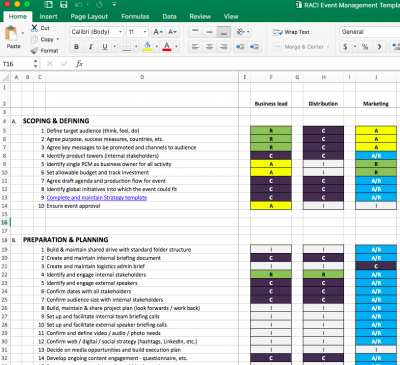Viewport: 400px width, 365px height.
Task: Click the Format painter brush icon
Action: pyautogui.click(x=34, y=51)
